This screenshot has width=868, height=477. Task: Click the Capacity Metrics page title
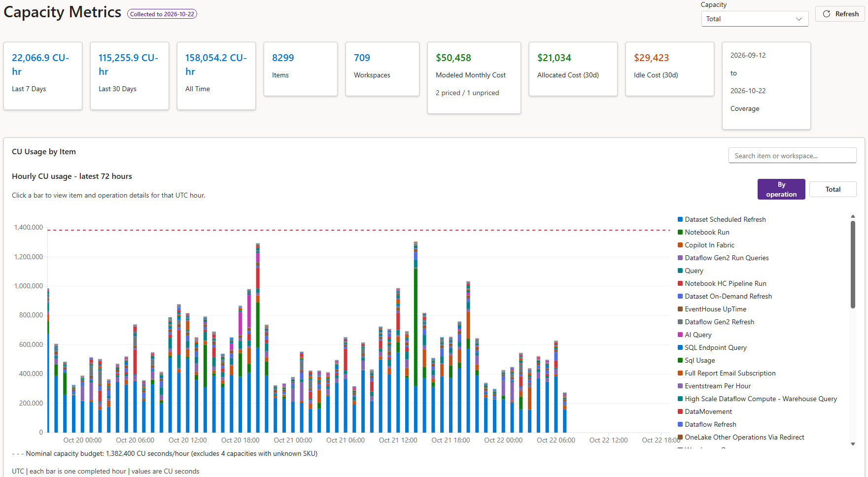(63, 12)
